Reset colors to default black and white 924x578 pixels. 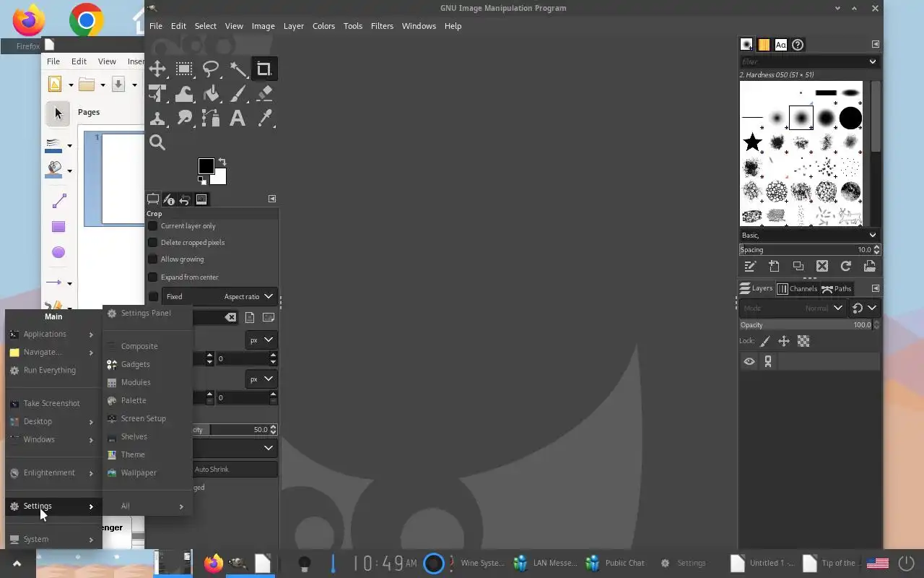(x=202, y=181)
